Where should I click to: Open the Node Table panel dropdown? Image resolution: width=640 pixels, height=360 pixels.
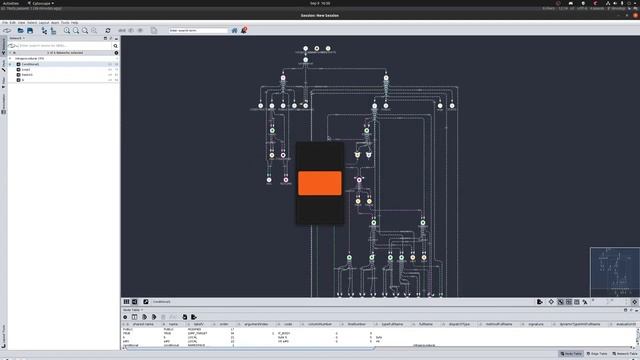coord(133,310)
